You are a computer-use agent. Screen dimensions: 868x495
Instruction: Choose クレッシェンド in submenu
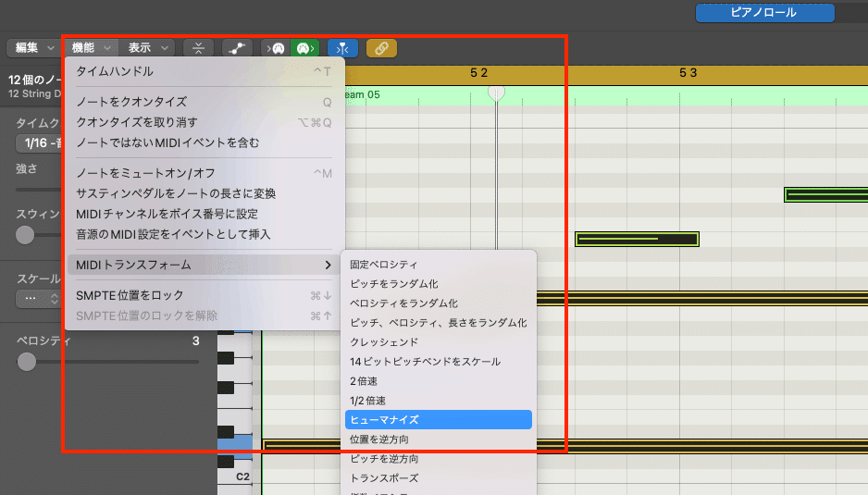tap(439, 342)
